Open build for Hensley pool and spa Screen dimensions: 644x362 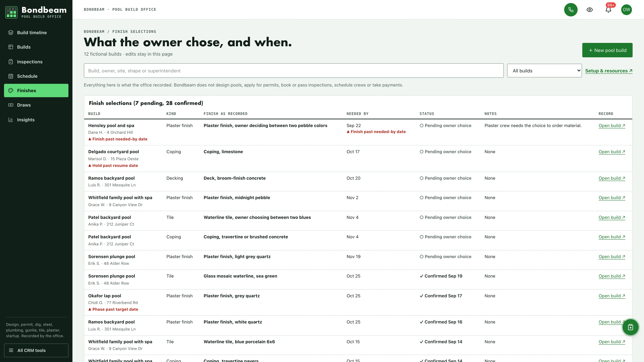(x=612, y=125)
